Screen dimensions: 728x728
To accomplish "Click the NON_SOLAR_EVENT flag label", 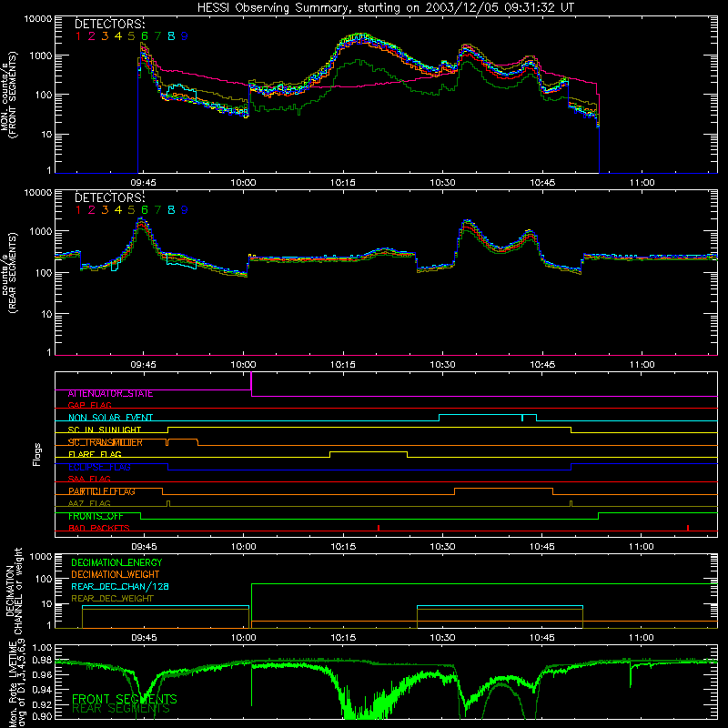I will coord(110,418).
